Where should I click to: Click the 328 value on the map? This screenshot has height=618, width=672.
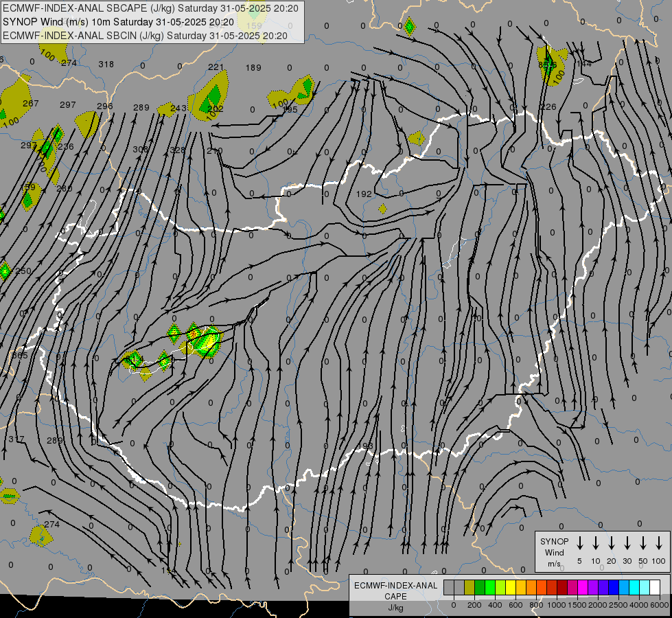click(178, 150)
